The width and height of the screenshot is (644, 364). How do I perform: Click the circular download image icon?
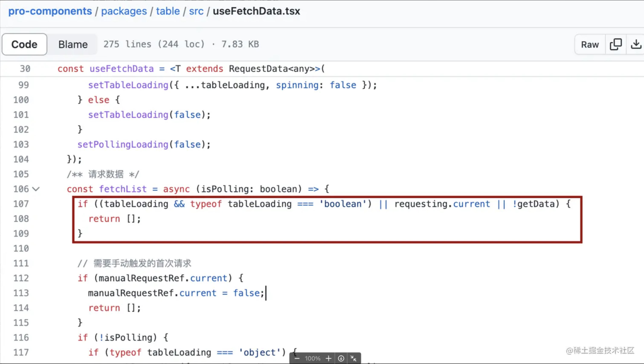341,358
